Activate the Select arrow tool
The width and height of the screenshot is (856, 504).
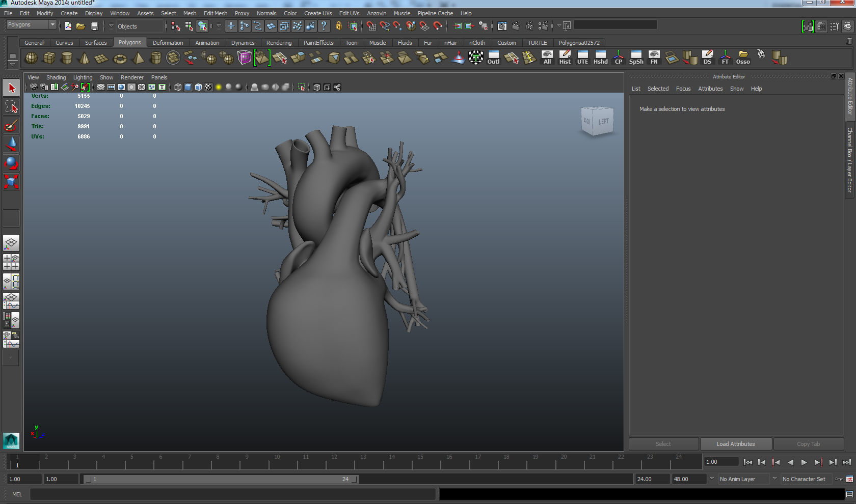[x=11, y=88]
